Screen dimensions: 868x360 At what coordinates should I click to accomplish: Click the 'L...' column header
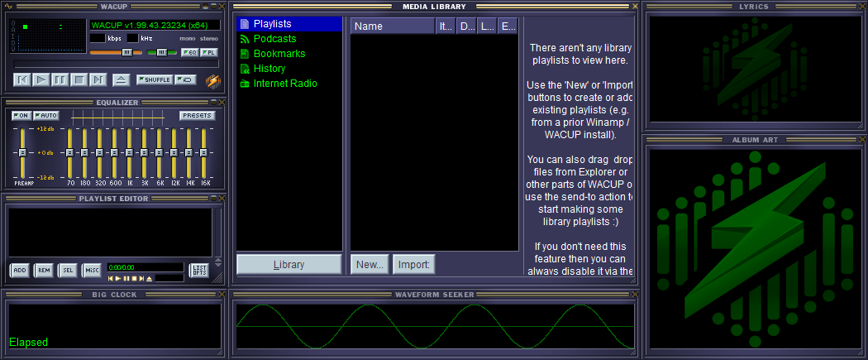coord(487,26)
